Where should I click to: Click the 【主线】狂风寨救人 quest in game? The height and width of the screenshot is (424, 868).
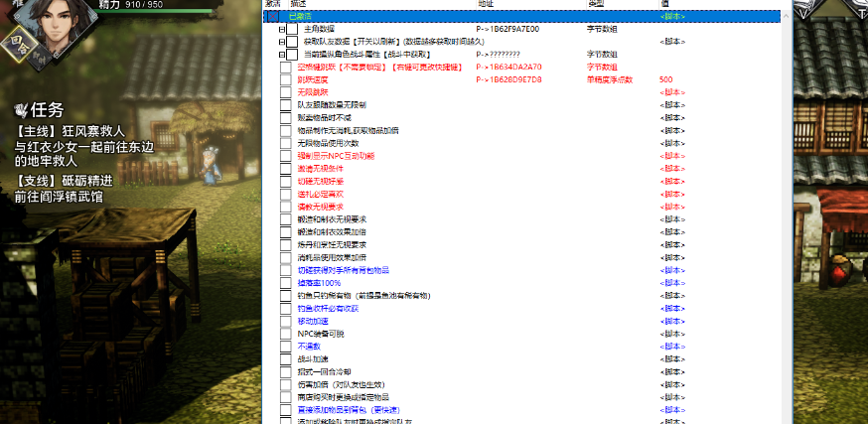tap(70, 132)
